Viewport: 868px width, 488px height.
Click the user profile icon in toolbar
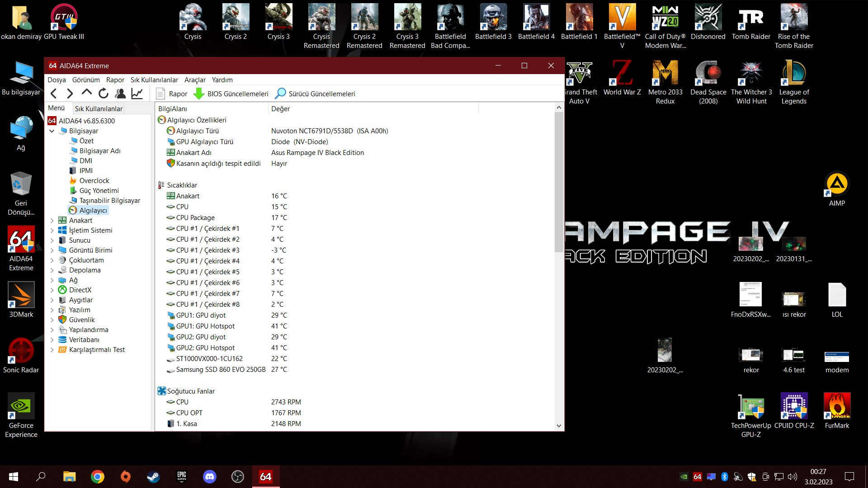pos(120,94)
